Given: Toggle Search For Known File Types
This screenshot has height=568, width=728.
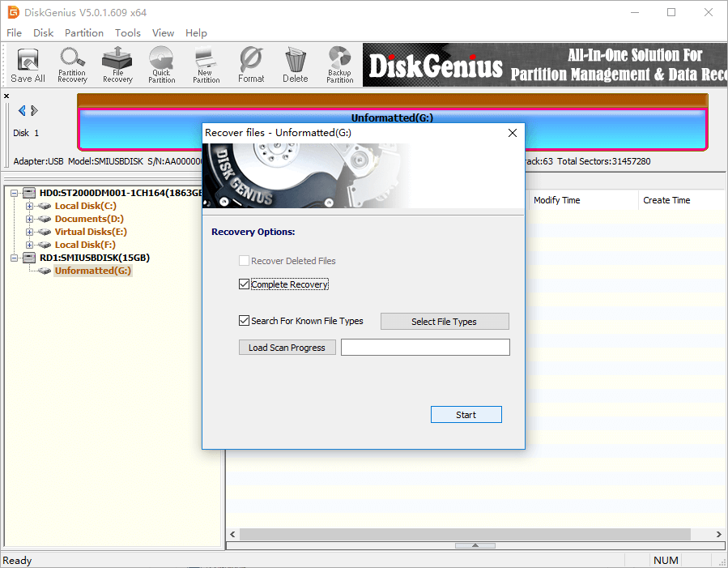Looking at the screenshot, I should coord(245,320).
